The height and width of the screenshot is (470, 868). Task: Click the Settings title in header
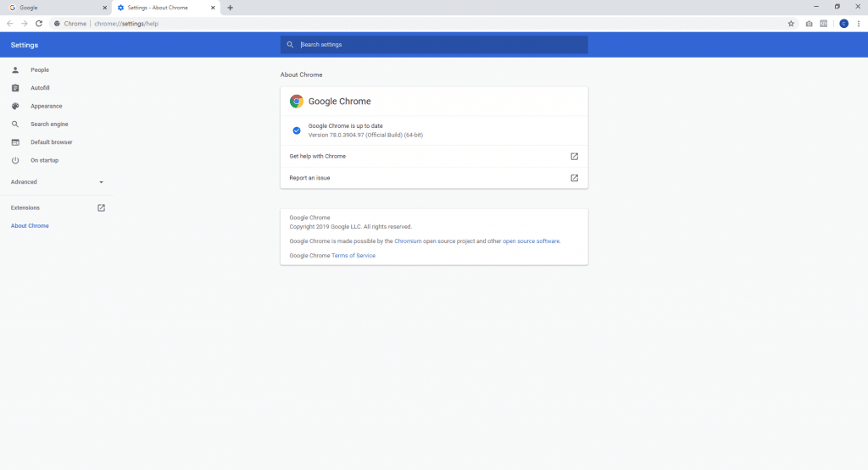25,45
